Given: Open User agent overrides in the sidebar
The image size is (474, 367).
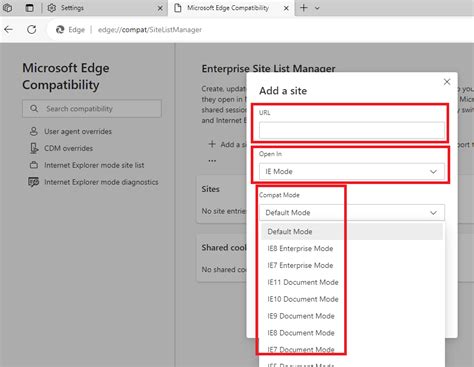Looking at the screenshot, I should (x=78, y=131).
